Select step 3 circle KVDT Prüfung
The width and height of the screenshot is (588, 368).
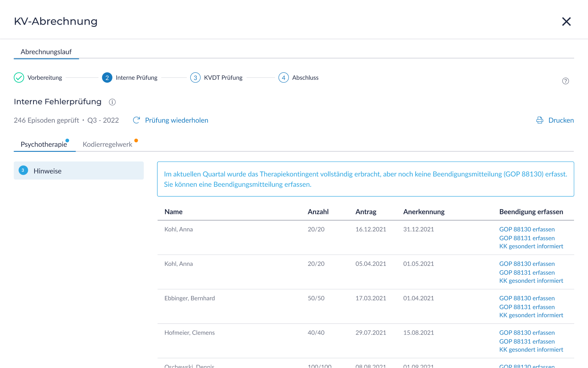tap(196, 78)
